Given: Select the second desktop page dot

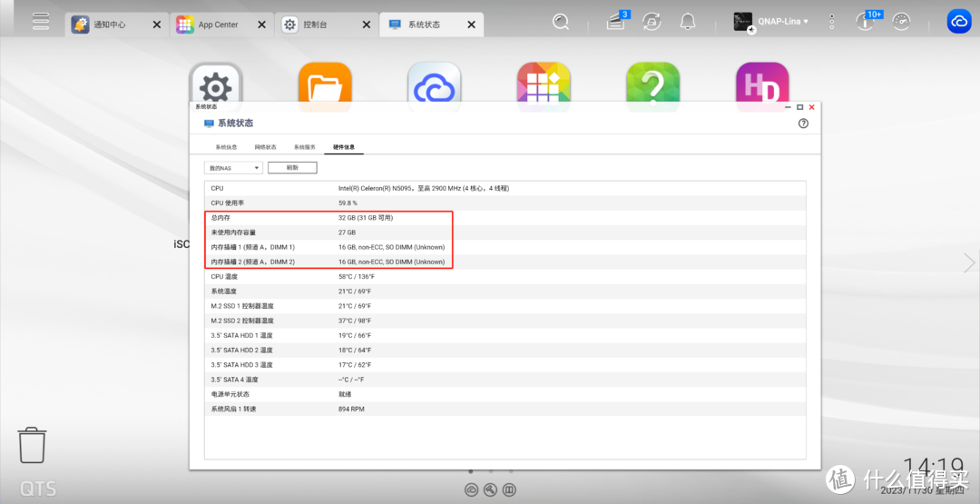Looking at the screenshot, I should [491, 471].
